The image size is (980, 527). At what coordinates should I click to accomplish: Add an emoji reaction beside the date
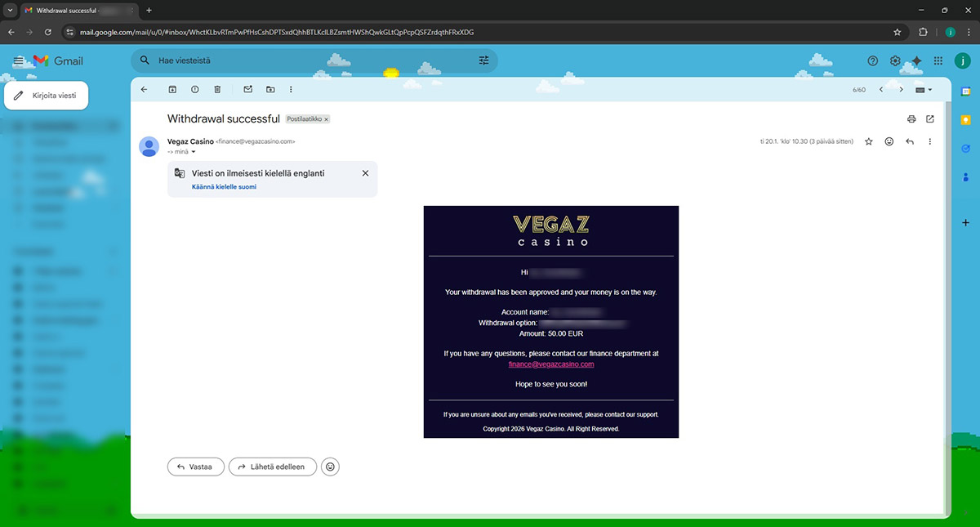[x=889, y=141]
